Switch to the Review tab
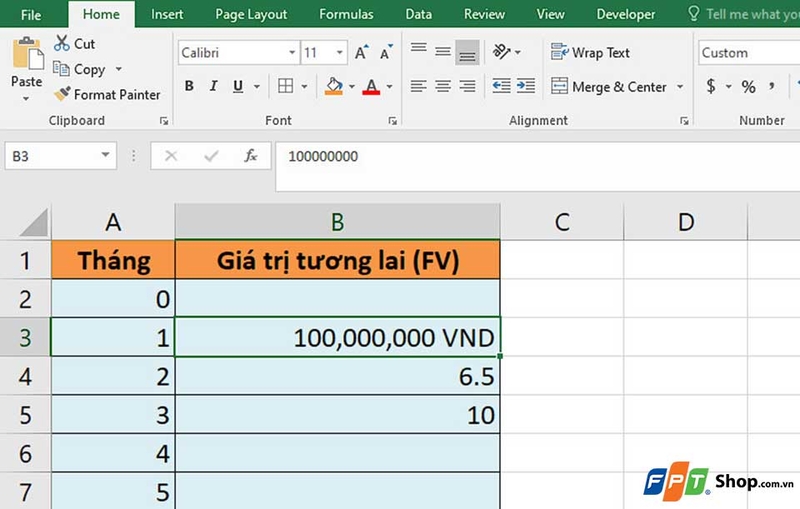 pos(484,14)
